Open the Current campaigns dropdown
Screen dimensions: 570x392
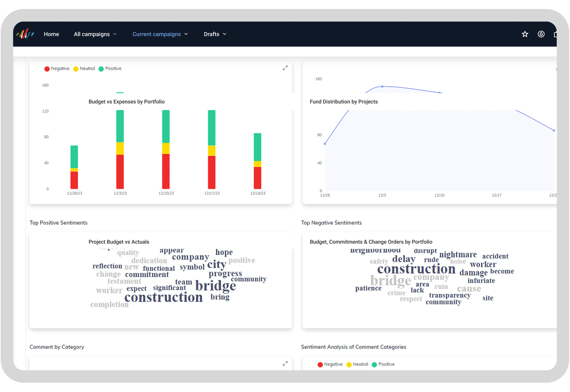[160, 34]
